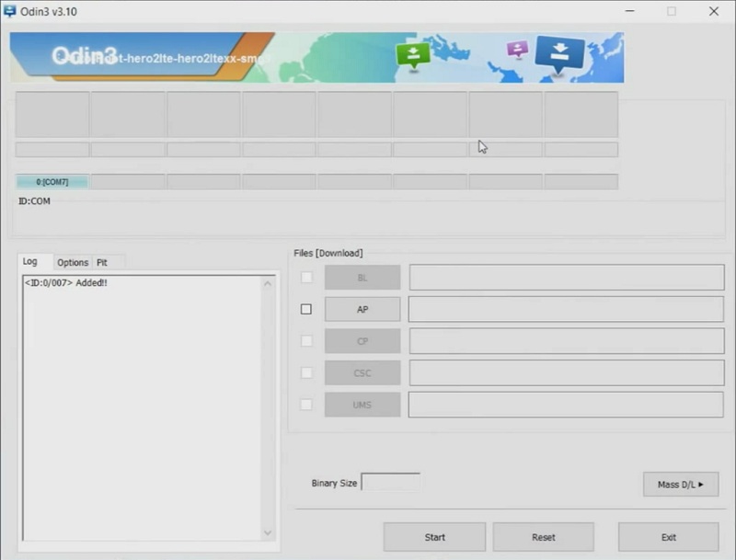This screenshot has height=560, width=736.
Task: Tick the CSC file checkbox
Action: tap(306, 372)
